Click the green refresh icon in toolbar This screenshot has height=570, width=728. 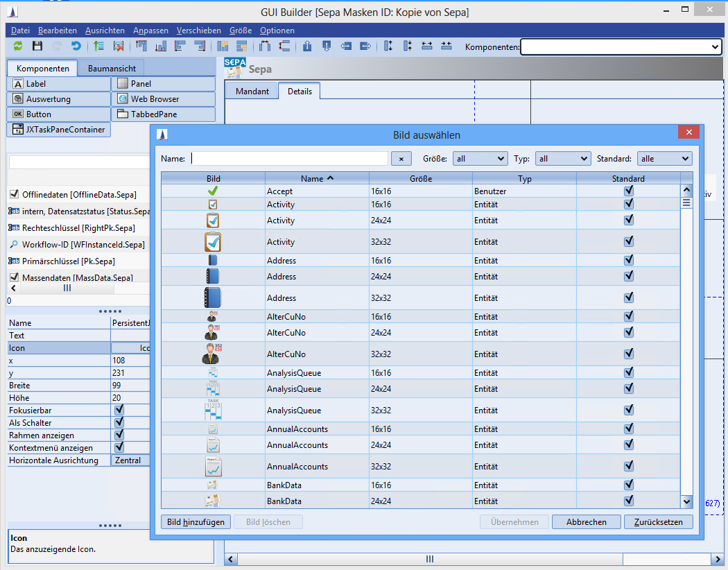(18, 46)
